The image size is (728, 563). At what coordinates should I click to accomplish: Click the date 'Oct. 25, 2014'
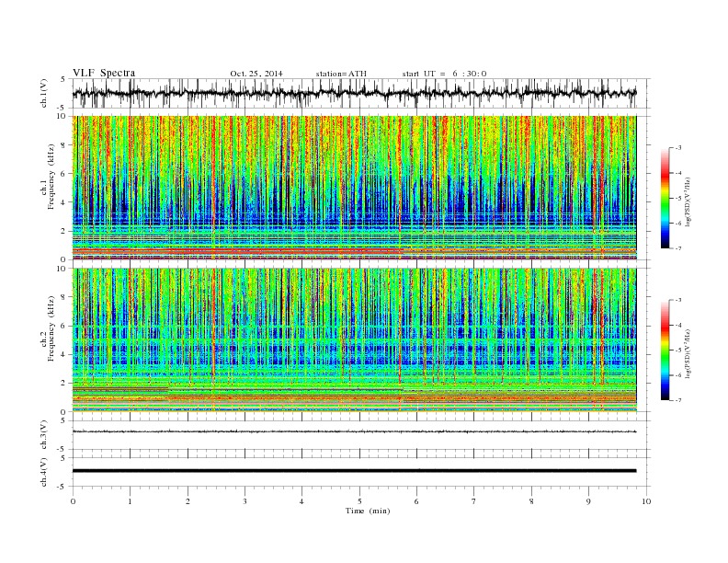coord(256,74)
